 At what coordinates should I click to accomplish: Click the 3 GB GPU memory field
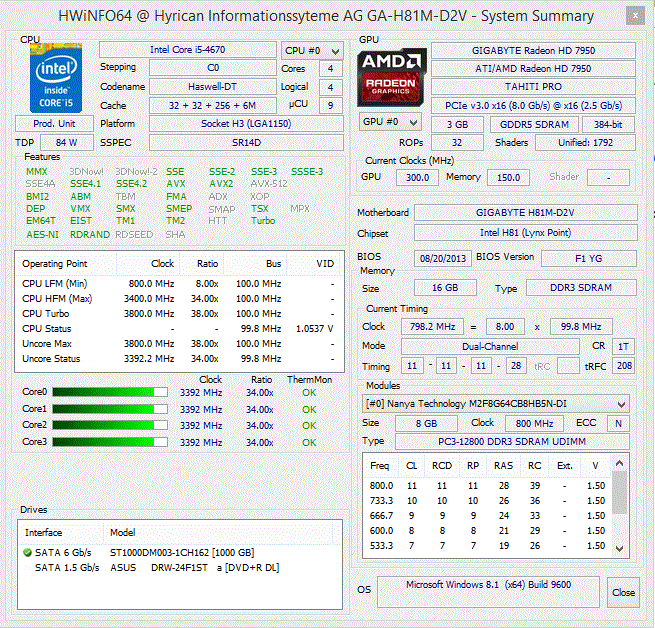pos(457,125)
